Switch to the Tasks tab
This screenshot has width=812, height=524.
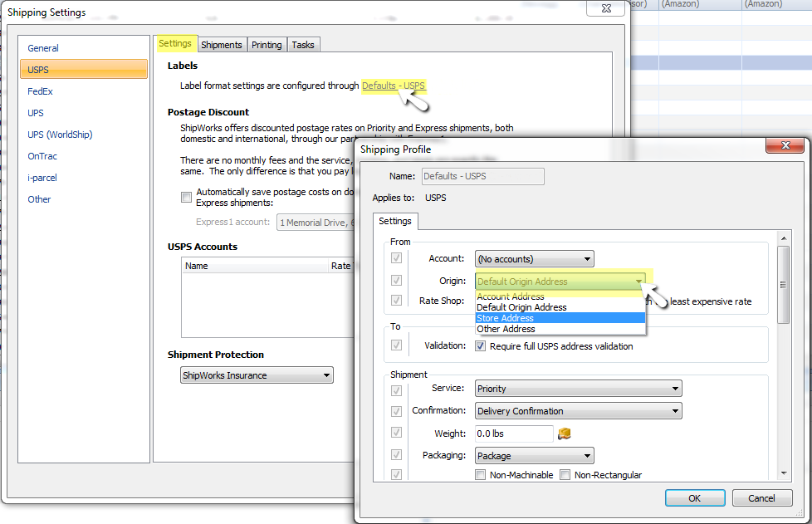click(303, 45)
